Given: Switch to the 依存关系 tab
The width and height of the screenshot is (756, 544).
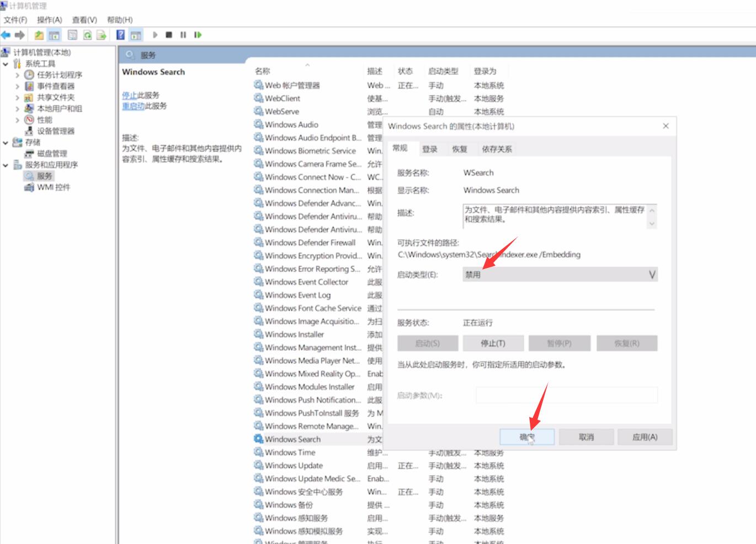Looking at the screenshot, I should click(497, 149).
